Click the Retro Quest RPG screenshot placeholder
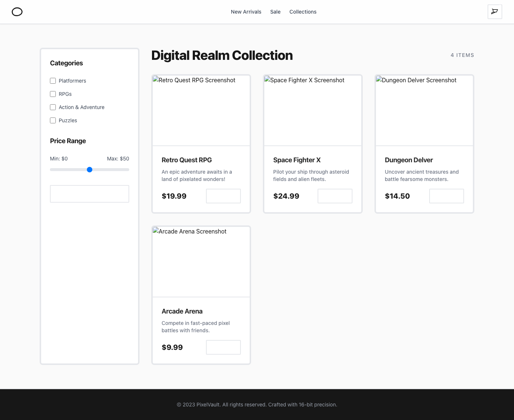Screen dimensions: 514x420 tap(201, 110)
